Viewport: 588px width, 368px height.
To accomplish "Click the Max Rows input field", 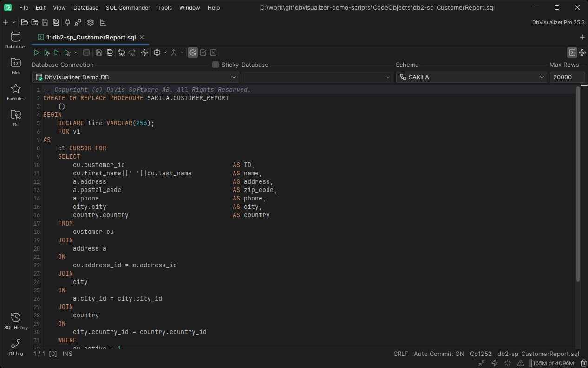I will click(x=567, y=77).
